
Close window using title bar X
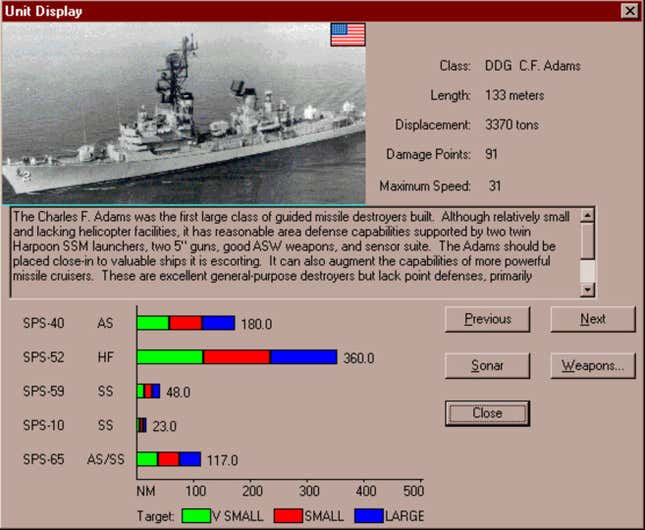point(629,11)
